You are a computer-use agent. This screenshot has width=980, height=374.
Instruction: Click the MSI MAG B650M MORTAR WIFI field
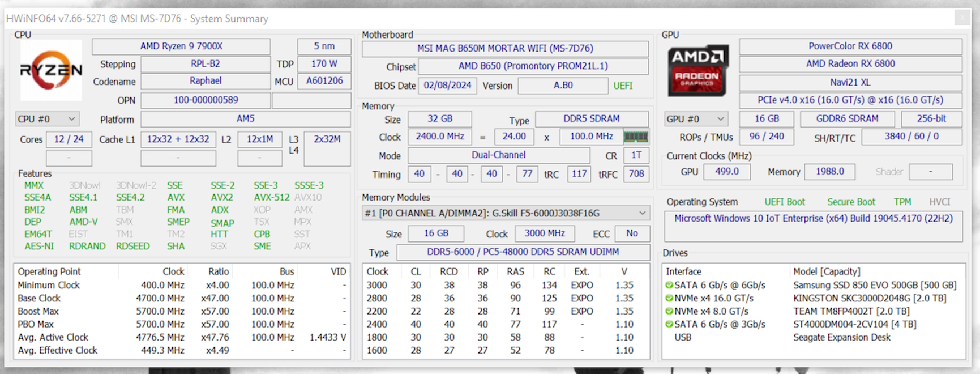coord(505,49)
